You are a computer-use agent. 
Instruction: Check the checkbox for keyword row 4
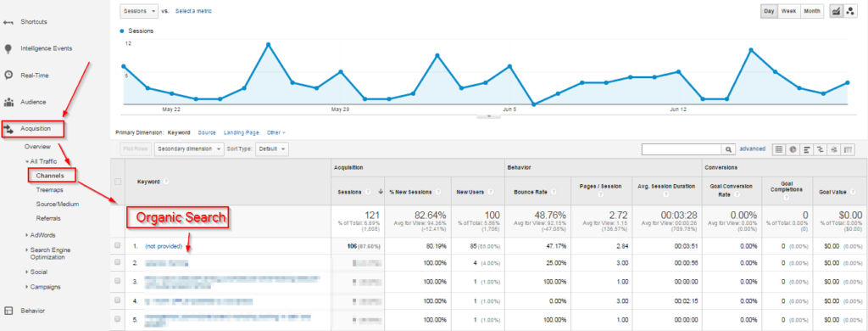click(x=117, y=300)
